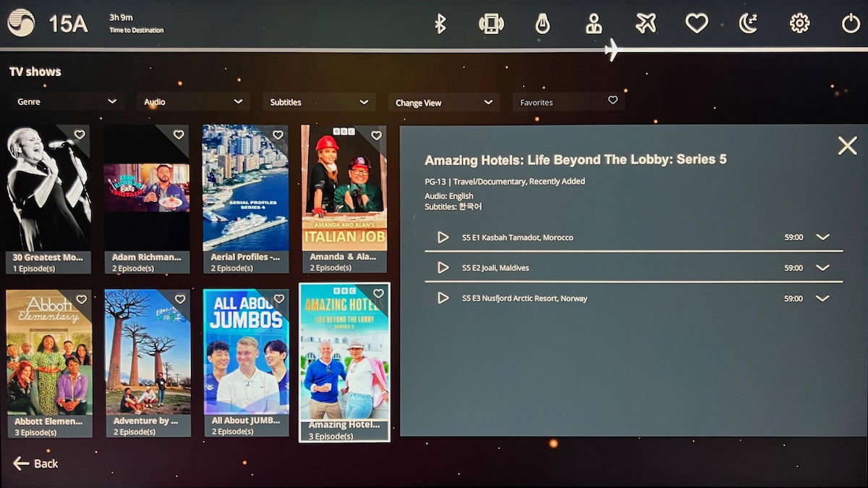Expand details for S5 E2 Joali, Maldives
The height and width of the screenshot is (488, 868).
[822, 267]
